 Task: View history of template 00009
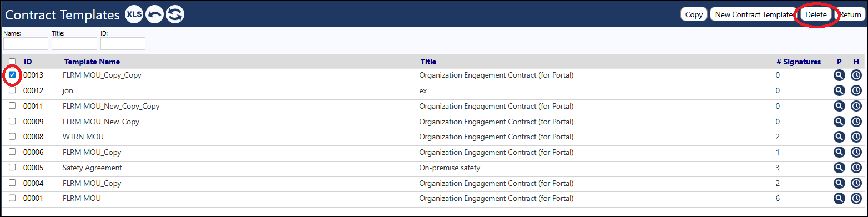point(856,122)
